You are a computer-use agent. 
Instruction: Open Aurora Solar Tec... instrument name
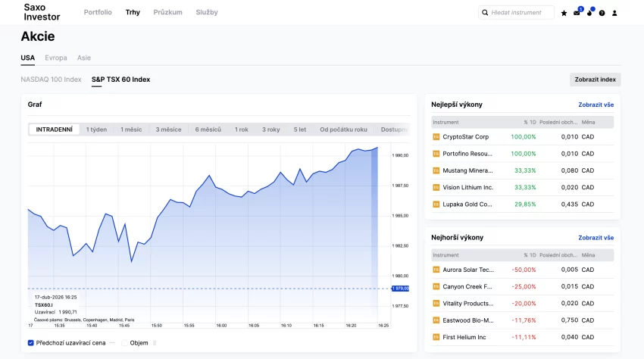pyautogui.click(x=468, y=270)
